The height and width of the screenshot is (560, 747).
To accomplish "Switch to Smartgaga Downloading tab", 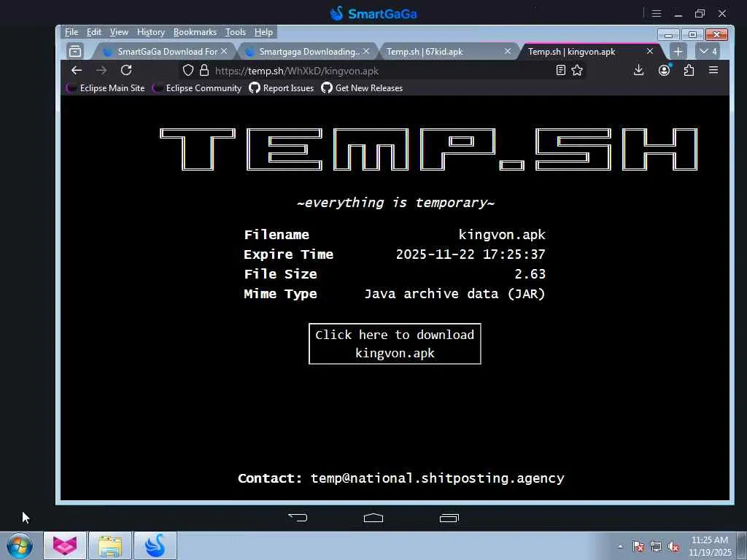I will 306,52.
